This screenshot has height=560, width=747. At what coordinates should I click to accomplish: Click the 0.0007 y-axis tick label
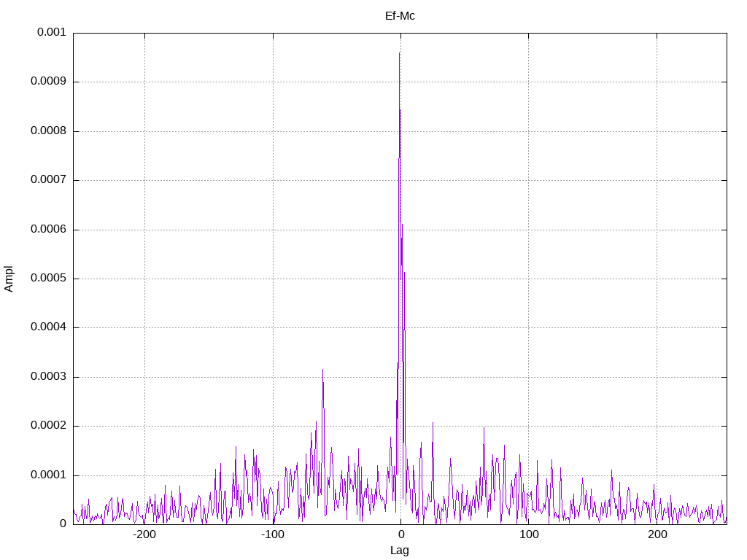click(x=49, y=179)
